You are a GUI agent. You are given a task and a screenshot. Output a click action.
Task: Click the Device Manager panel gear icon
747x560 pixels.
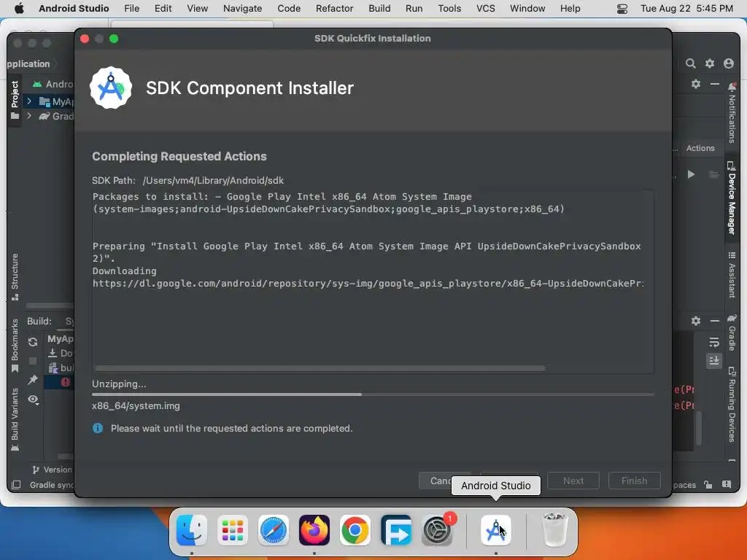(x=696, y=84)
